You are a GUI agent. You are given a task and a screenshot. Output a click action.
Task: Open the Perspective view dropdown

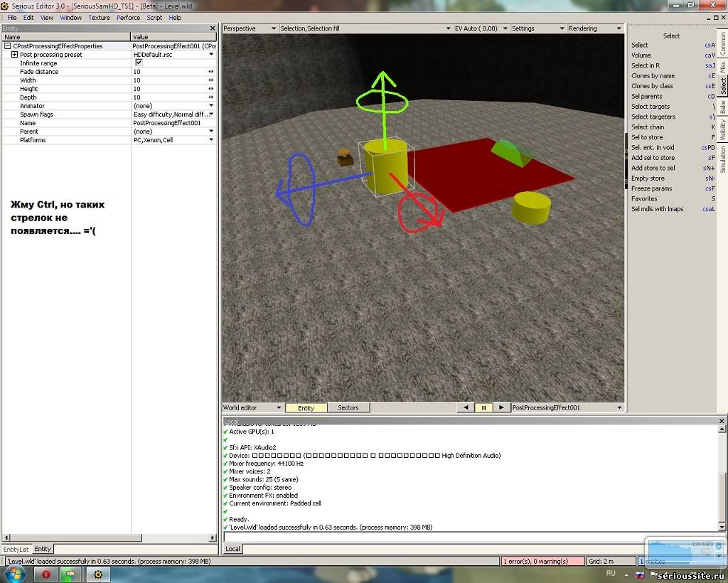click(x=250, y=28)
